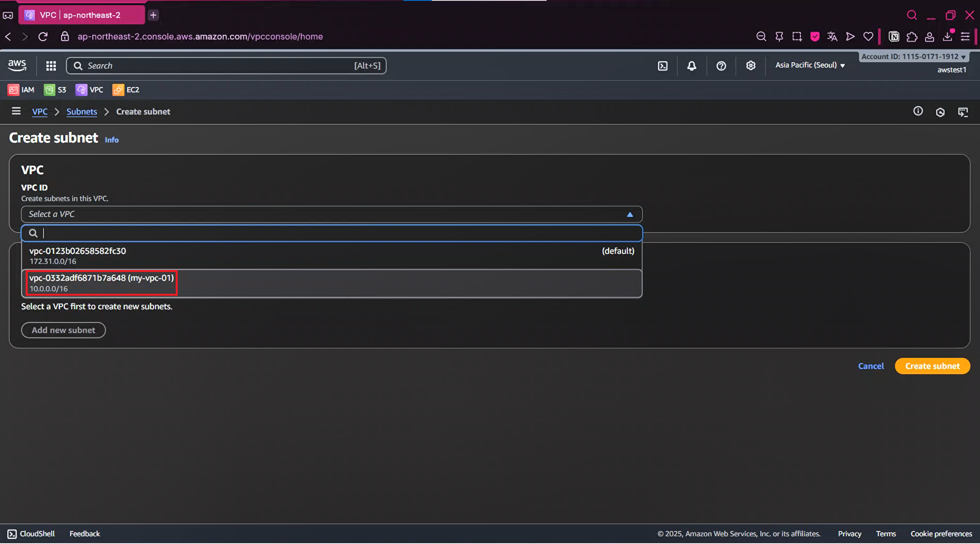Open the notifications bell
This screenshot has height=544, width=980.
point(691,66)
